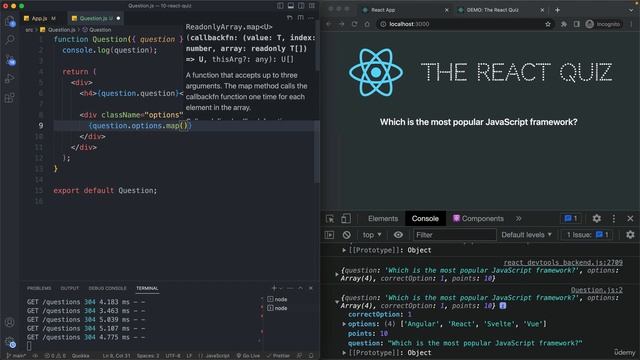
Task: Open the DevTools three-dot customize menu
Action: [613, 218]
